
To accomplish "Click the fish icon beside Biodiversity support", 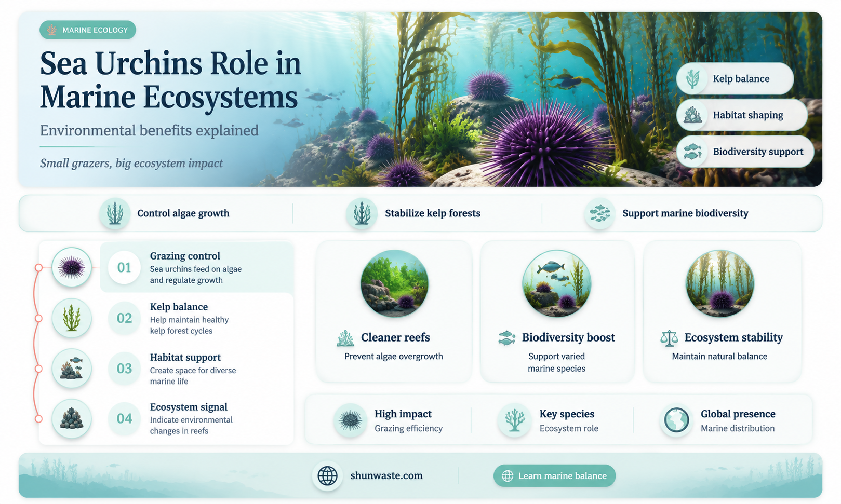I will [x=692, y=152].
